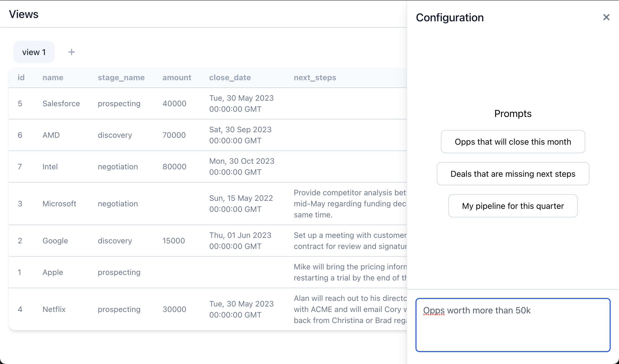Select the Salesforce row name cell
Image resolution: width=619 pixels, height=364 pixels.
point(61,103)
